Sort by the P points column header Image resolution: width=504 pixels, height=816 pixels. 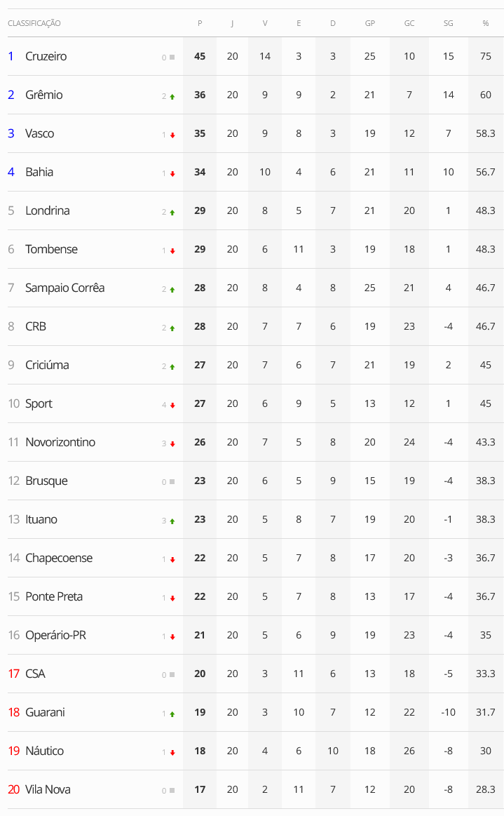pyautogui.click(x=200, y=23)
